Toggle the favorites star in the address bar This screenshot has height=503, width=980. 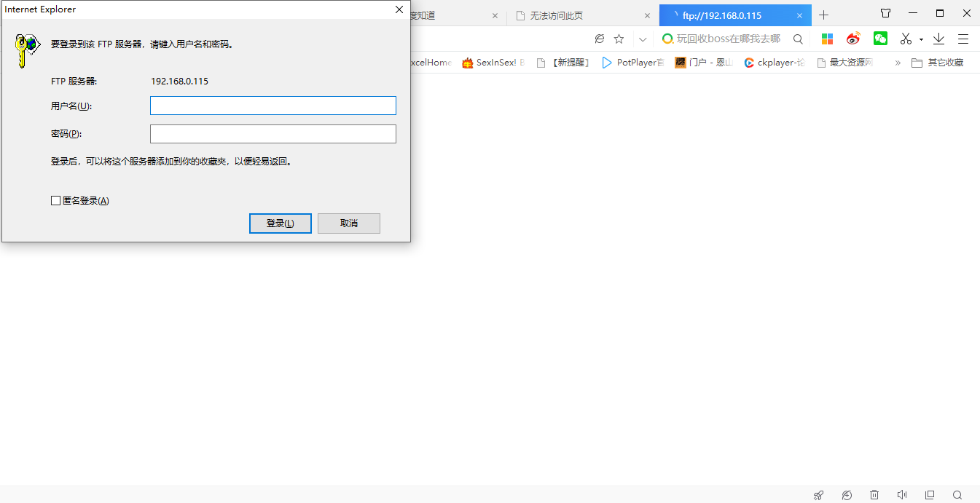pos(619,39)
